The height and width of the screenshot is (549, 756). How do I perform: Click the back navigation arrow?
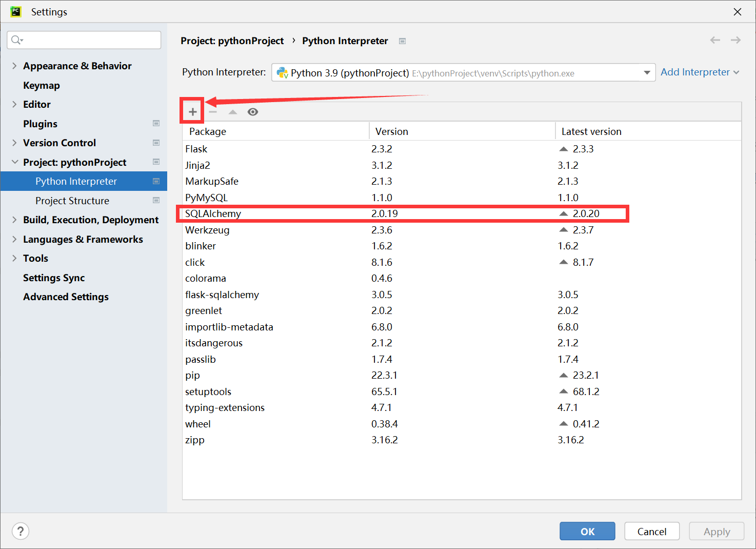click(x=715, y=40)
